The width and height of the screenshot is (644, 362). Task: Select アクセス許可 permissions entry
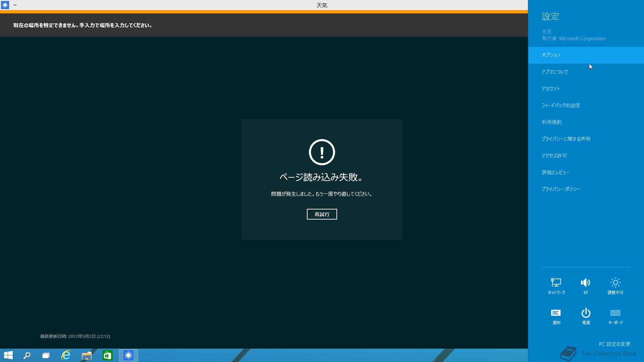(x=586, y=156)
